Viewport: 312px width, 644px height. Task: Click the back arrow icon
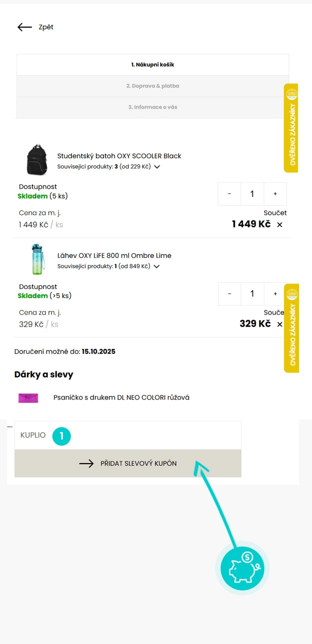tap(24, 27)
